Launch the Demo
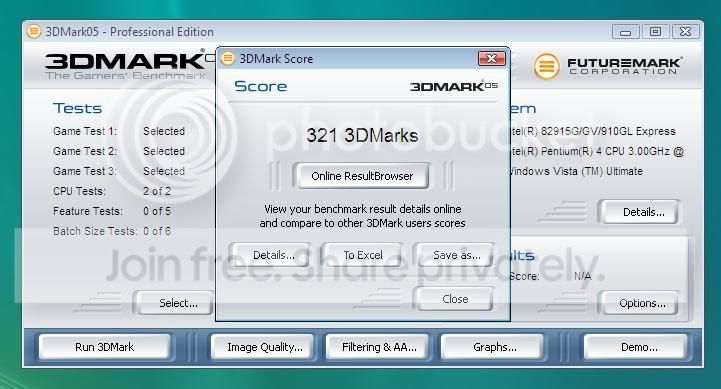Viewport: 721px width, 389px height. pyautogui.click(x=636, y=347)
